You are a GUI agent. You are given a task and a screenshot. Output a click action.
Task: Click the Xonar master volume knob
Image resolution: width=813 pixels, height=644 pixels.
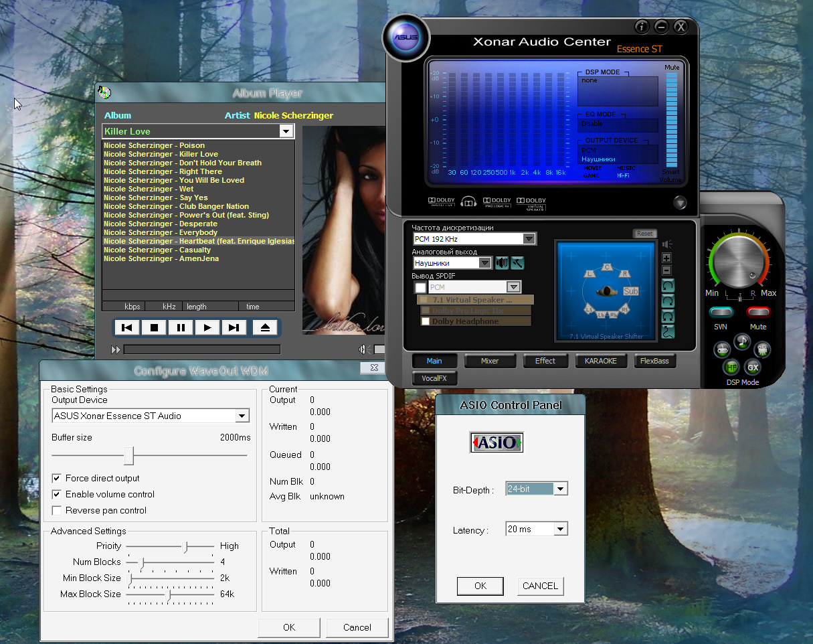[x=740, y=262]
